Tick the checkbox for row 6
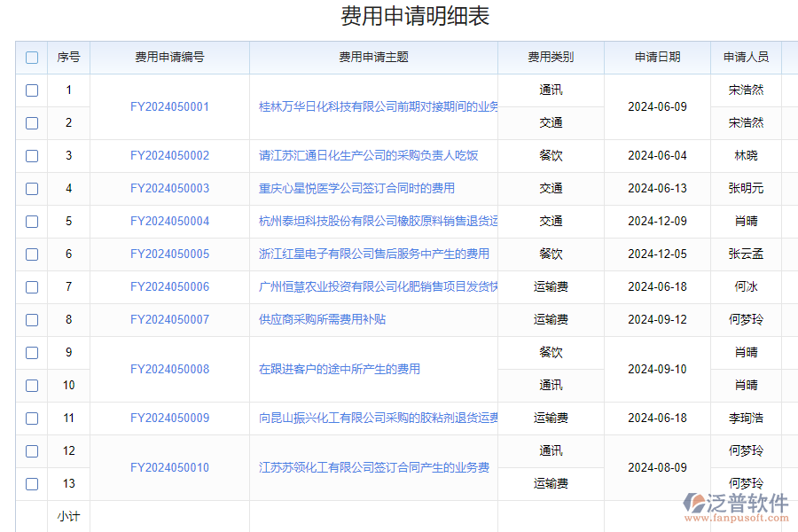Viewport: 798px width, 532px height. pyautogui.click(x=32, y=254)
